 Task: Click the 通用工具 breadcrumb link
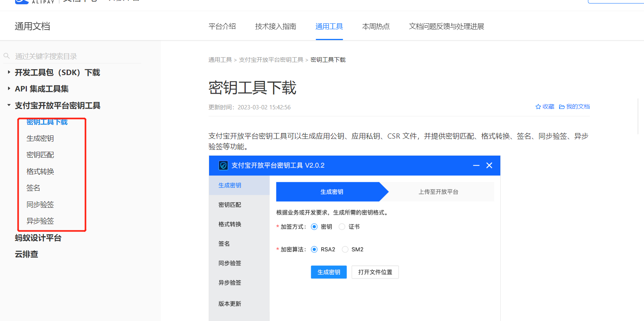pos(220,60)
